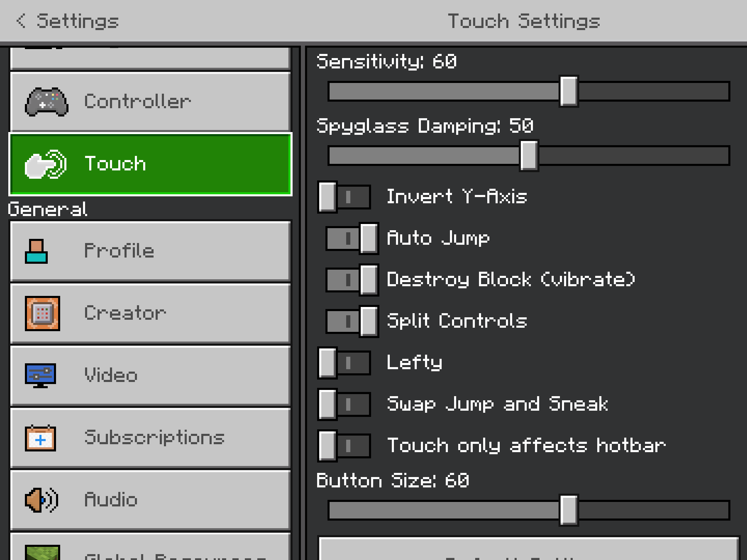Click the Creator command block icon

(42, 314)
